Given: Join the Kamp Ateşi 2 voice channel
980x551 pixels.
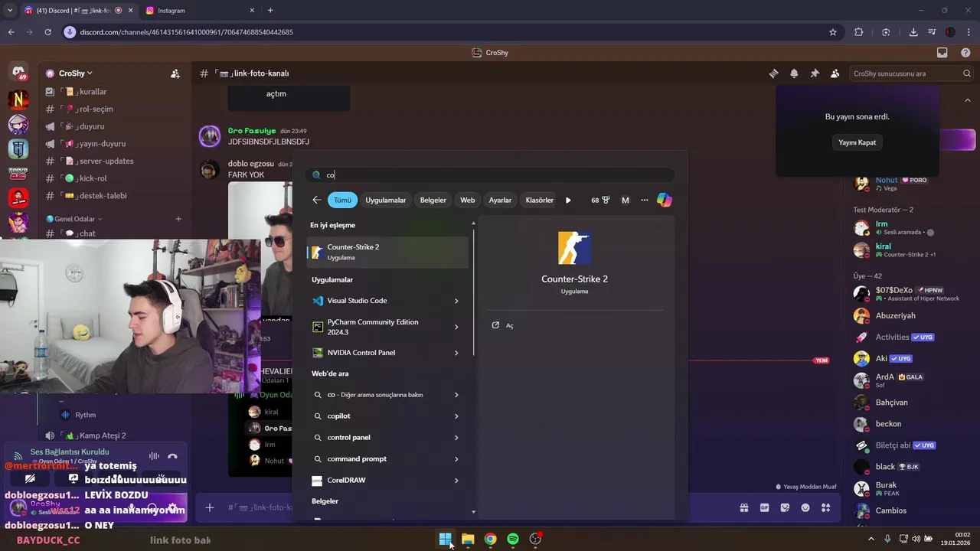Looking at the screenshot, I should pyautogui.click(x=101, y=435).
